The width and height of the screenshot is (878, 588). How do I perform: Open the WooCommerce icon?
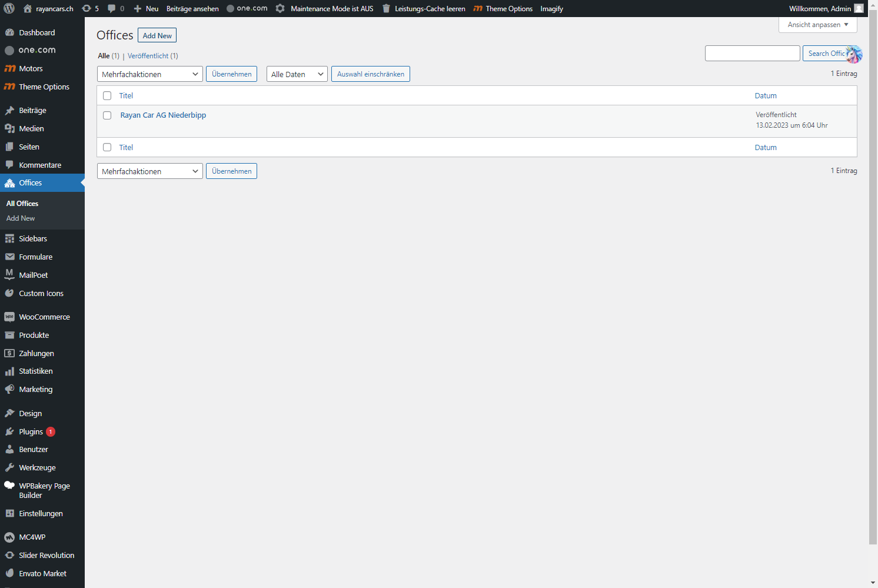[x=9, y=317]
